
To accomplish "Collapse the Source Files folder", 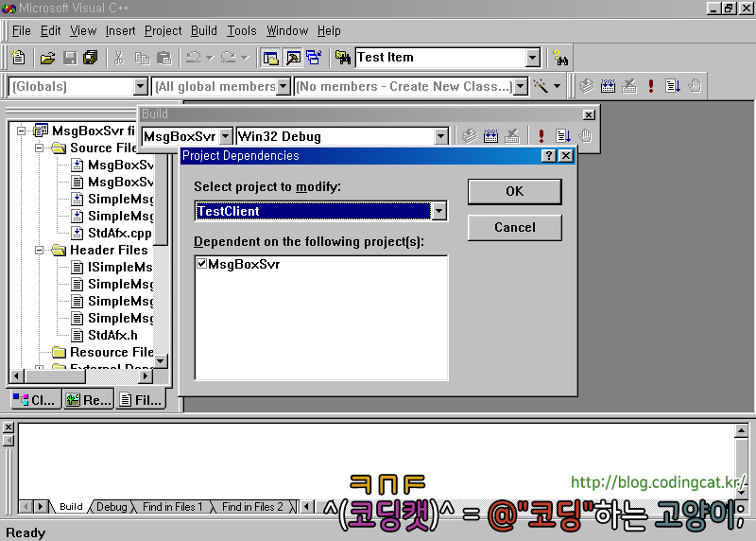I will point(40,148).
